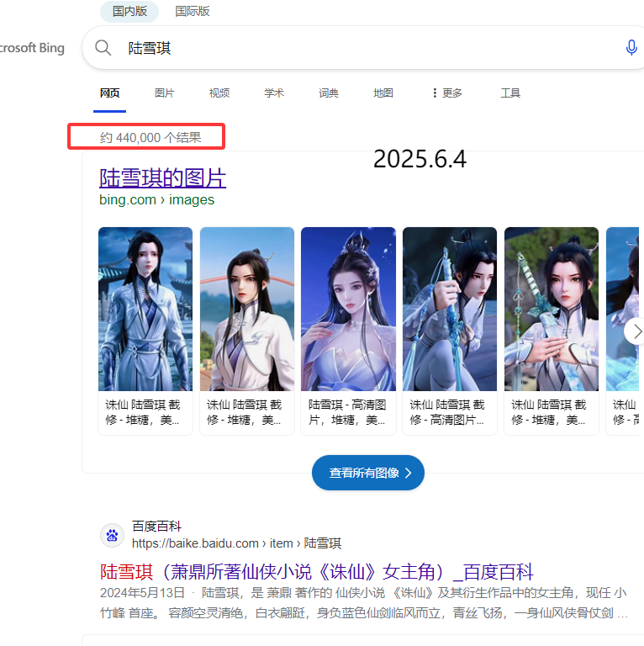
Task: Switch to 国际版 search mode
Action: pos(193,11)
